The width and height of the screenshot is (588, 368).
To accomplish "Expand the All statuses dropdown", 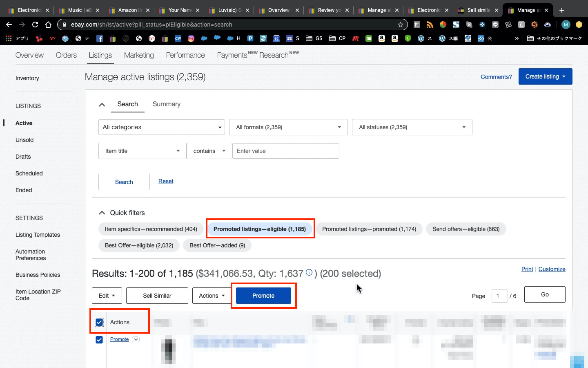I will [x=412, y=127].
